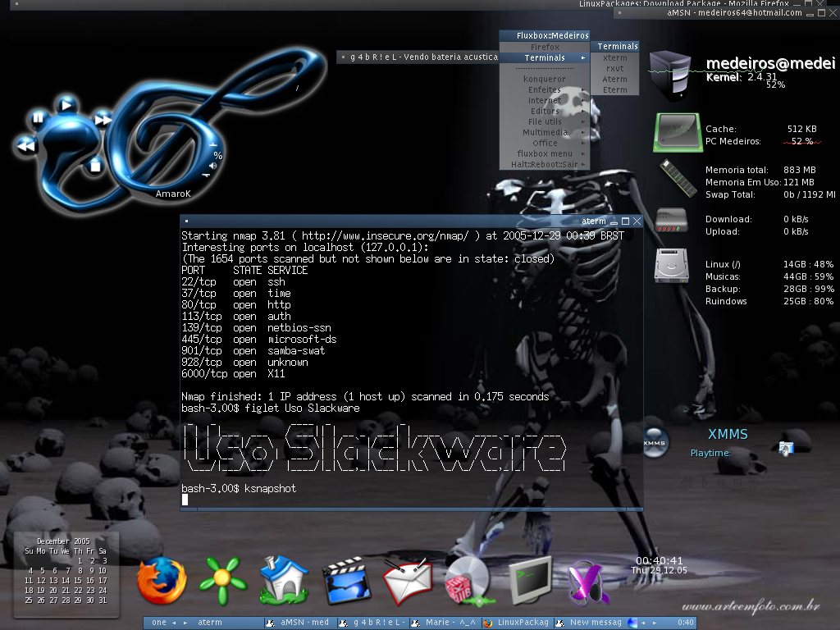Go to previous track on AmaroK widget
The height and width of the screenshot is (630, 840).
pyautogui.click(x=25, y=146)
